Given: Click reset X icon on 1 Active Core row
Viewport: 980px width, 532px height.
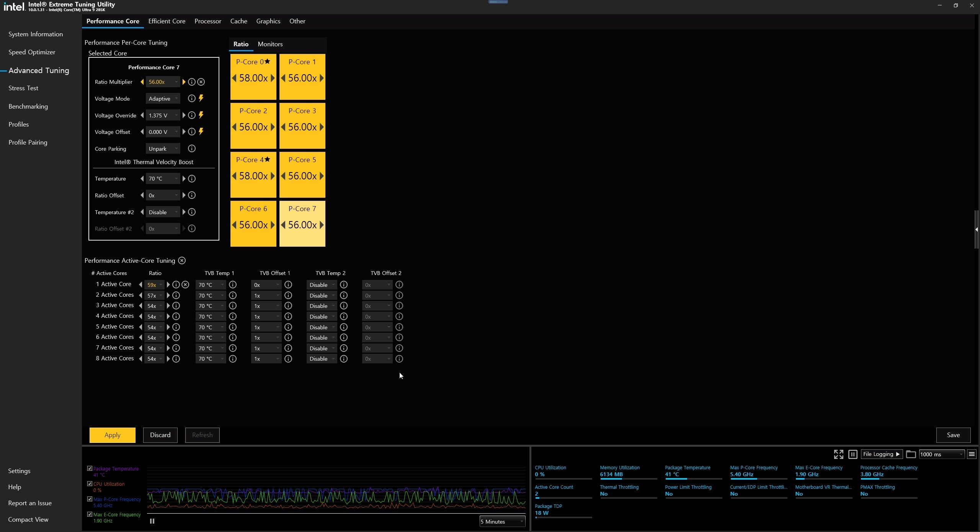Looking at the screenshot, I should pyautogui.click(x=185, y=285).
